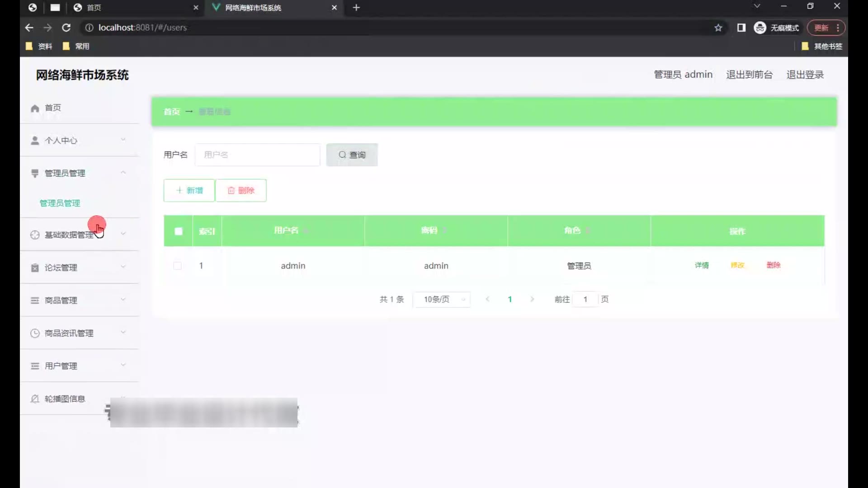The height and width of the screenshot is (488, 868).
Task: Open the 10条/页 page size dropdown
Action: click(442, 300)
